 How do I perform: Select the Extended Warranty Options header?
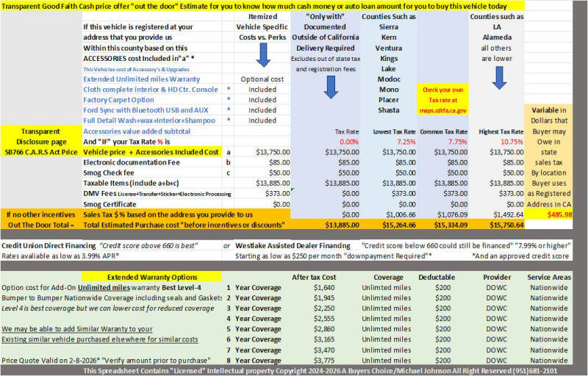[x=152, y=277]
